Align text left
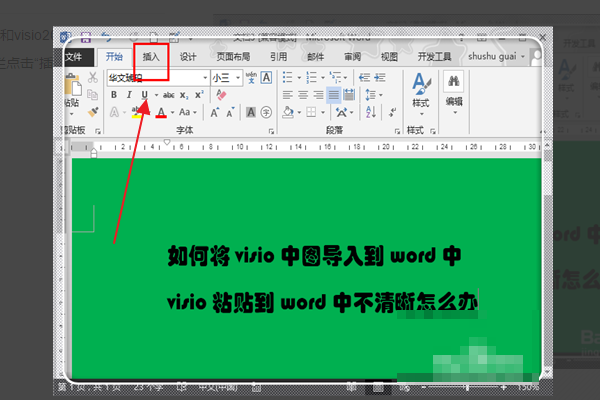This screenshot has width=600, height=400. pyautogui.click(x=288, y=95)
